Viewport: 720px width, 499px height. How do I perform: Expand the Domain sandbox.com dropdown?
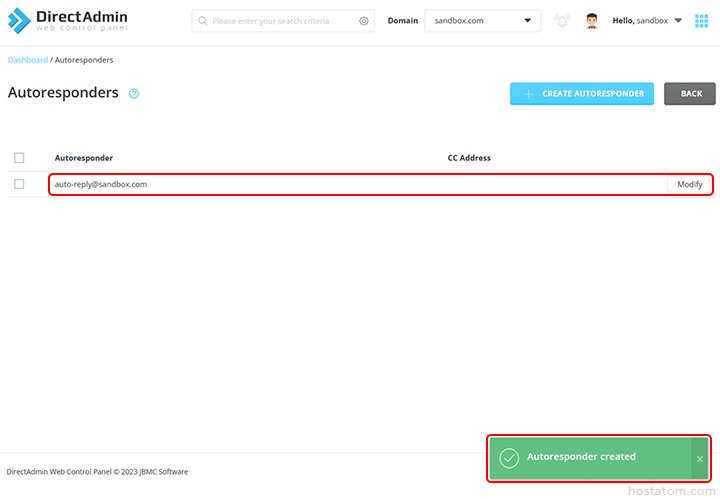click(x=483, y=21)
